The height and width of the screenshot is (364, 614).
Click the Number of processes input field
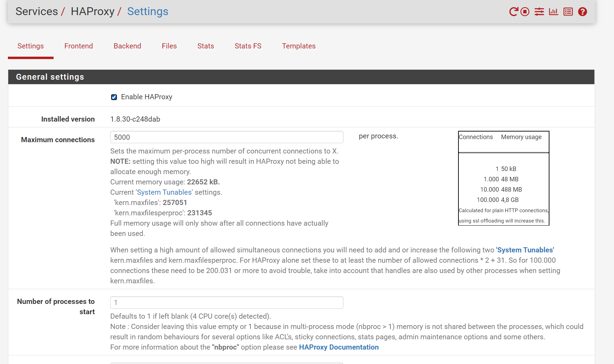[227, 303]
